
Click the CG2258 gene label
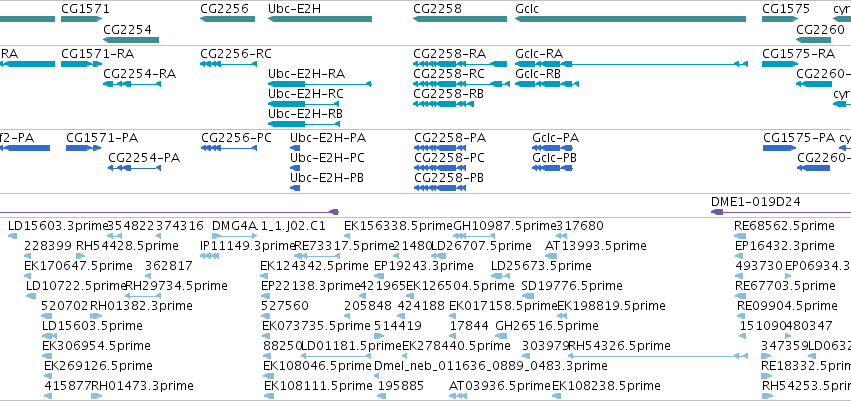437,9
